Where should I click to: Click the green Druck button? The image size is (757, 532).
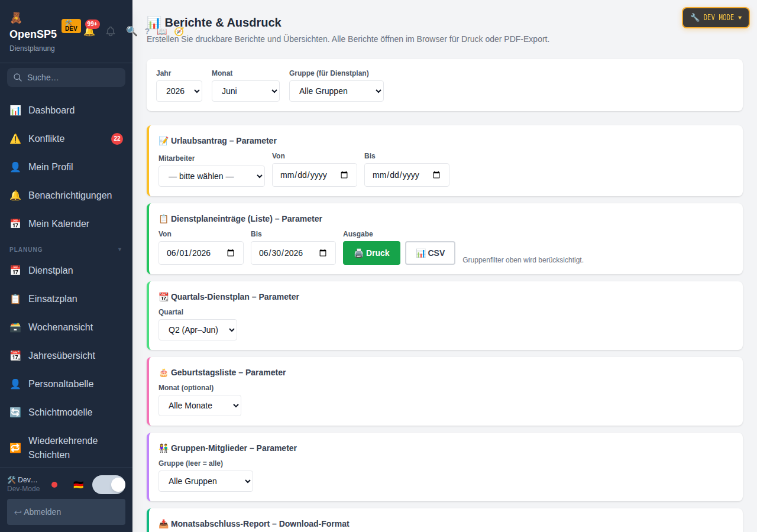[x=371, y=253]
